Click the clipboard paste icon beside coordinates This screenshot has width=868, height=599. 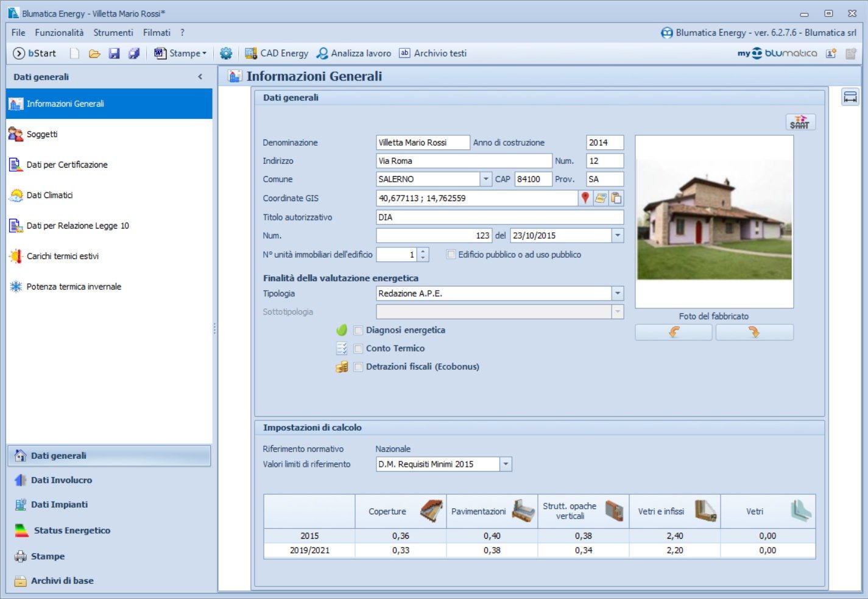point(616,198)
